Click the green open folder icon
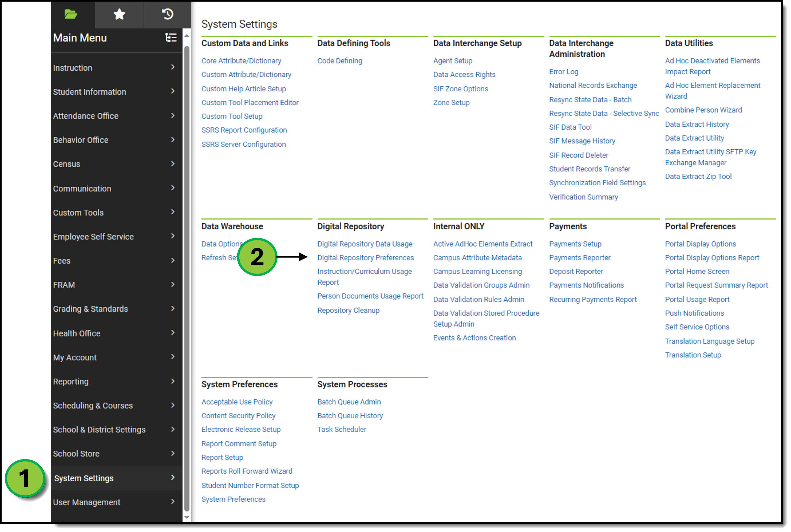The width and height of the screenshot is (791, 532). 71,14
